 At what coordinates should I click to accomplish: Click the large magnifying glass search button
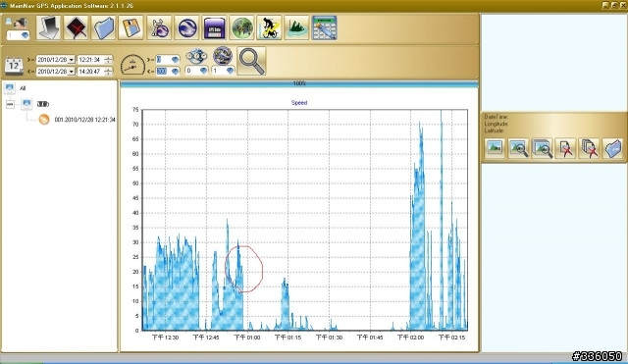click(251, 61)
